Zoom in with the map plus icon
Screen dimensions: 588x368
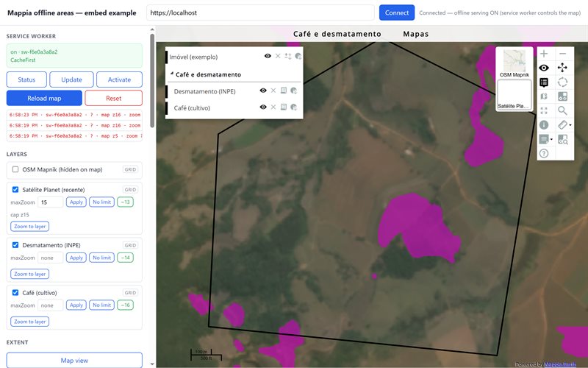tap(544, 54)
